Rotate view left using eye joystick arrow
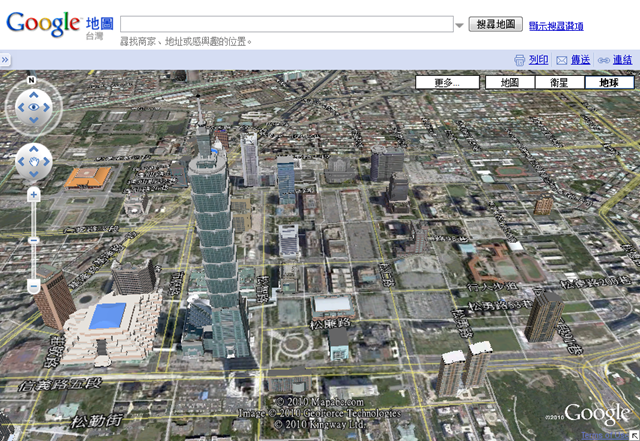Image resolution: width=640 pixels, height=441 pixels. (20, 107)
